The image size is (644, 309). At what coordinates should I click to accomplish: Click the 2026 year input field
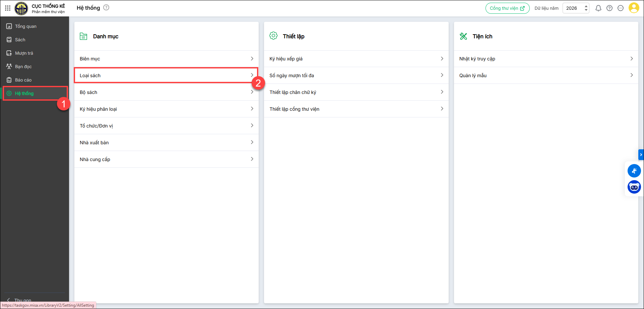572,8
